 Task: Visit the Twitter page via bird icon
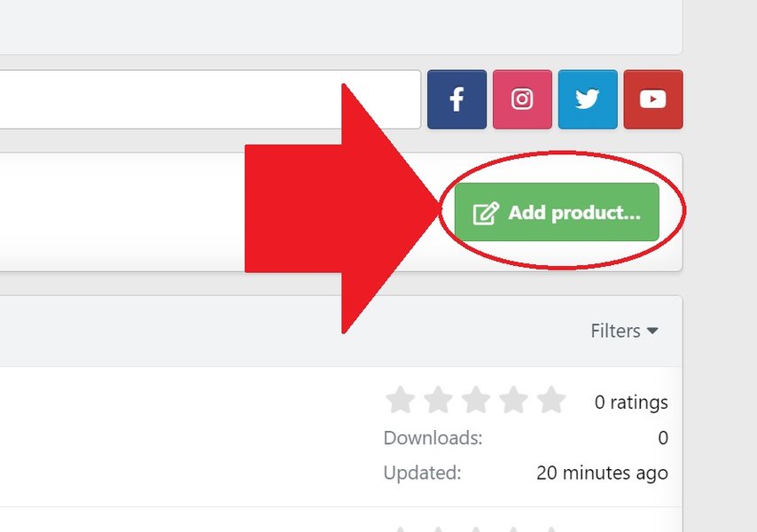pos(588,99)
